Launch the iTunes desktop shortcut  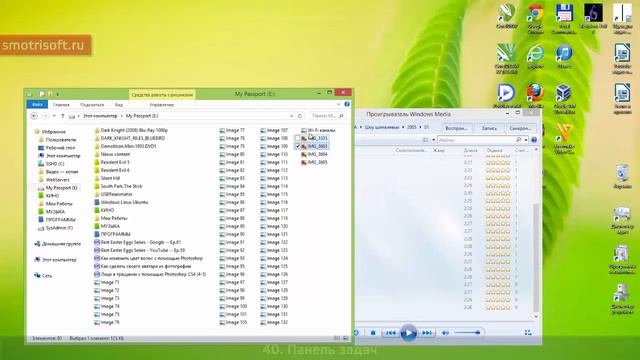pyautogui.click(x=564, y=56)
